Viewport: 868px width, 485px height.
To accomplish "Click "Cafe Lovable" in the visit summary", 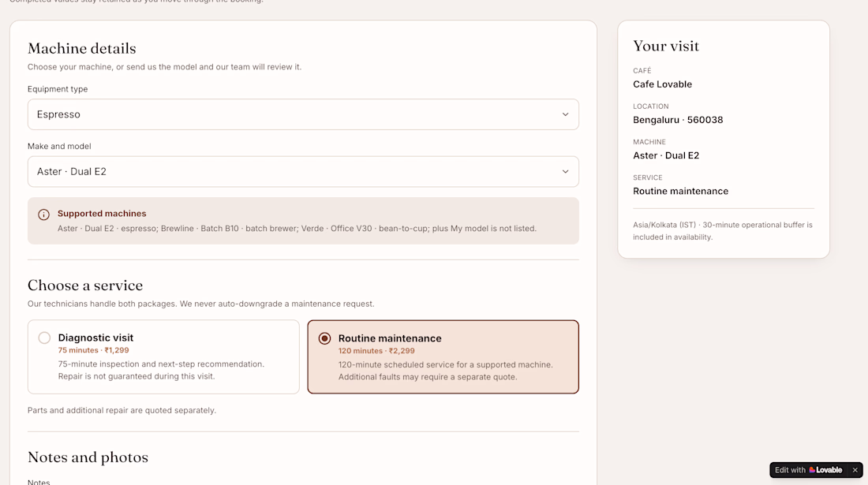I will [x=663, y=84].
